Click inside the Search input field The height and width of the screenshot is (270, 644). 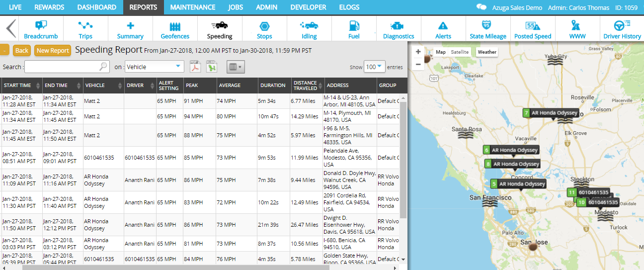pyautogui.click(x=62, y=67)
